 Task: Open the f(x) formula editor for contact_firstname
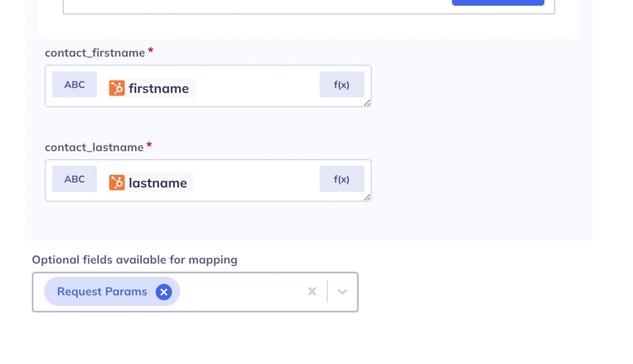pyautogui.click(x=342, y=84)
